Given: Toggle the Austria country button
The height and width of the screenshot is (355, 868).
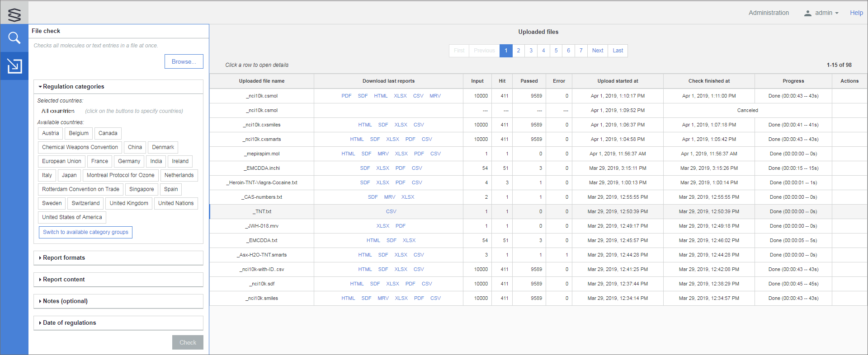Looking at the screenshot, I should pyautogui.click(x=50, y=133).
